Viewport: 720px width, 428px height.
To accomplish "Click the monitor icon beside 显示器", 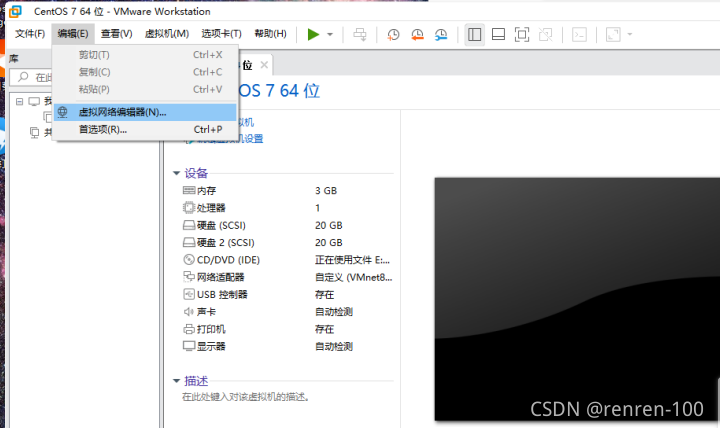I will (x=189, y=346).
